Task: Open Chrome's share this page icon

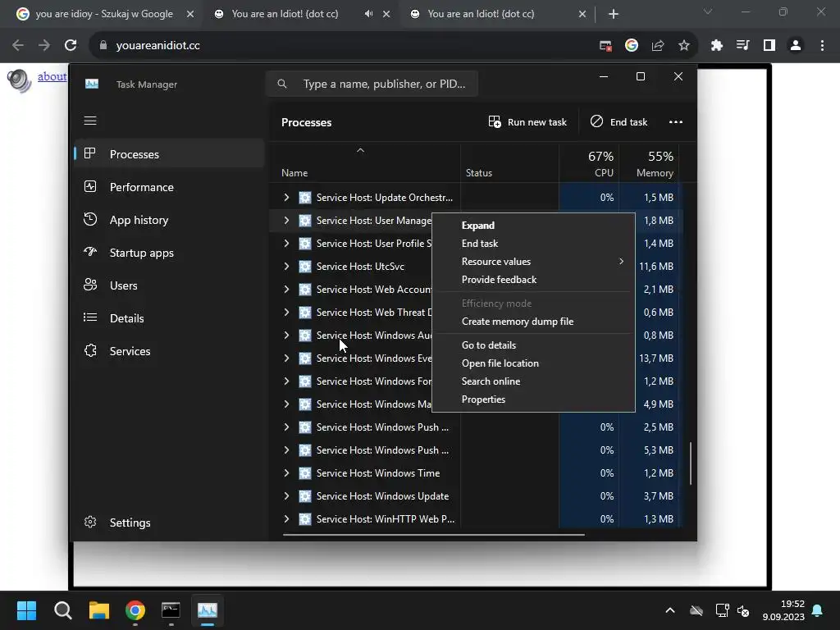Action: [x=658, y=46]
